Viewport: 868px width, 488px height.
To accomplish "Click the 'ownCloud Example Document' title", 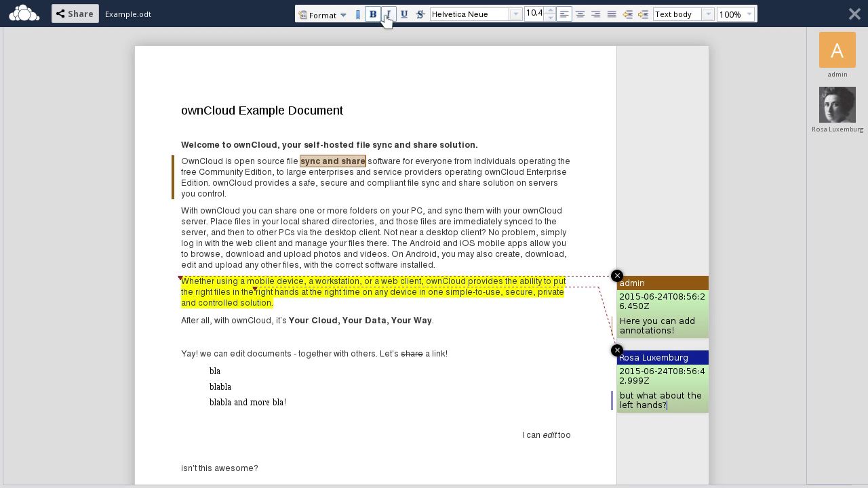I will pyautogui.click(x=262, y=110).
